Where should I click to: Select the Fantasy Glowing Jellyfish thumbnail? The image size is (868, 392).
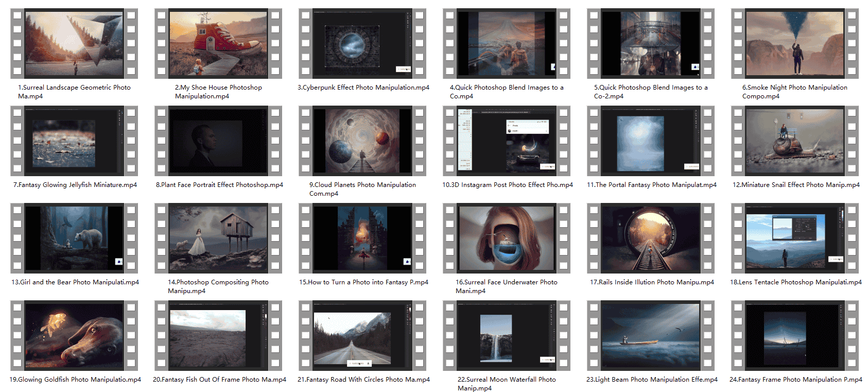[x=74, y=141]
